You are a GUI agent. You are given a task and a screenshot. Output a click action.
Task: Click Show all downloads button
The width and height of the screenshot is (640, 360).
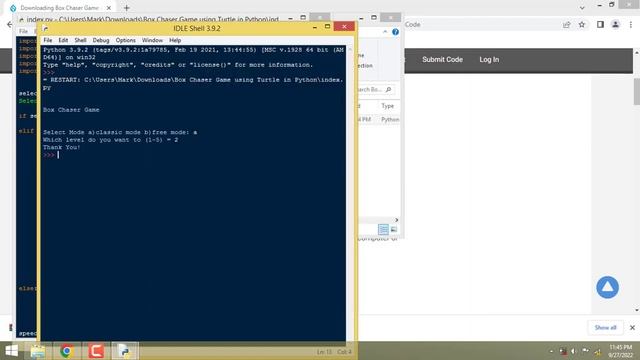[605, 328]
